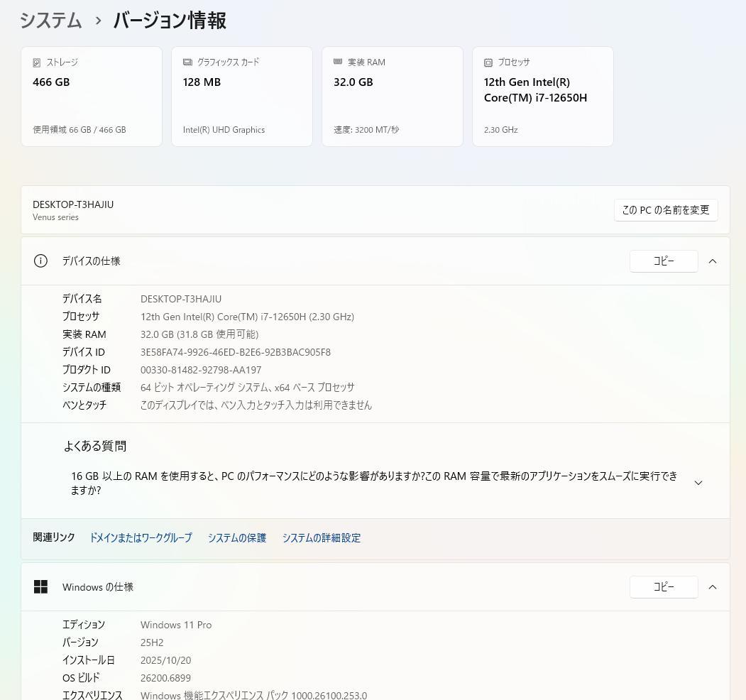746x700 pixels.
Task: Copy the device specifications with コピー
Action: tap(663, 261)
